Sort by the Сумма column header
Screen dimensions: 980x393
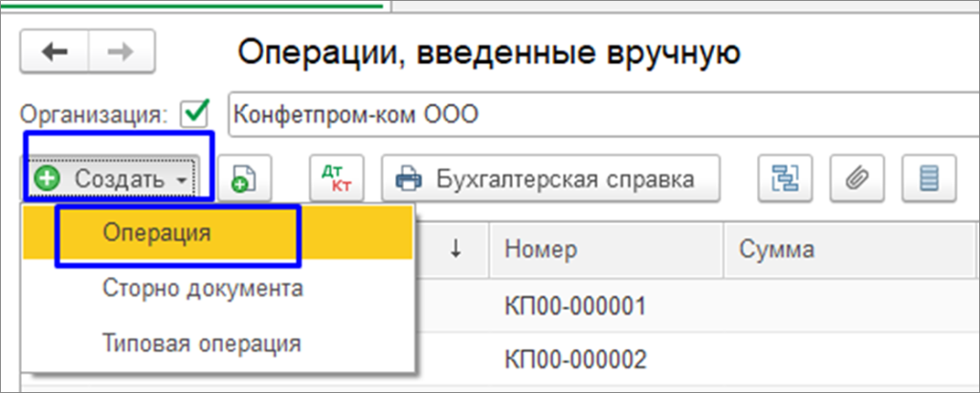tap(852, 250)
